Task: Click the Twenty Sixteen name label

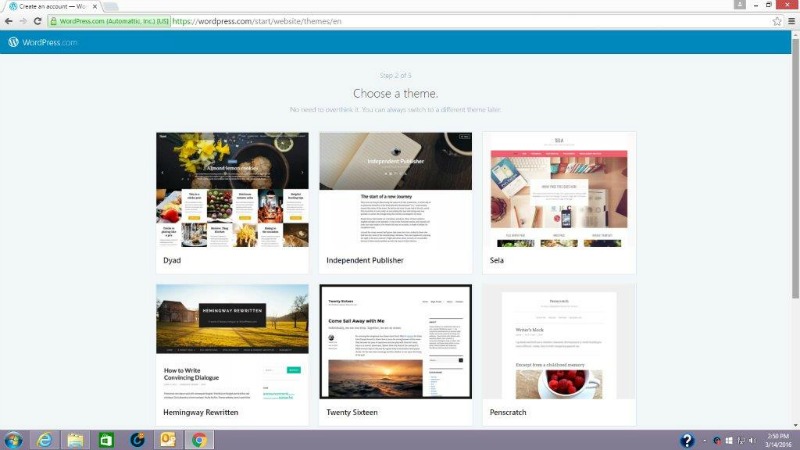Action: (x=352, y=412)
